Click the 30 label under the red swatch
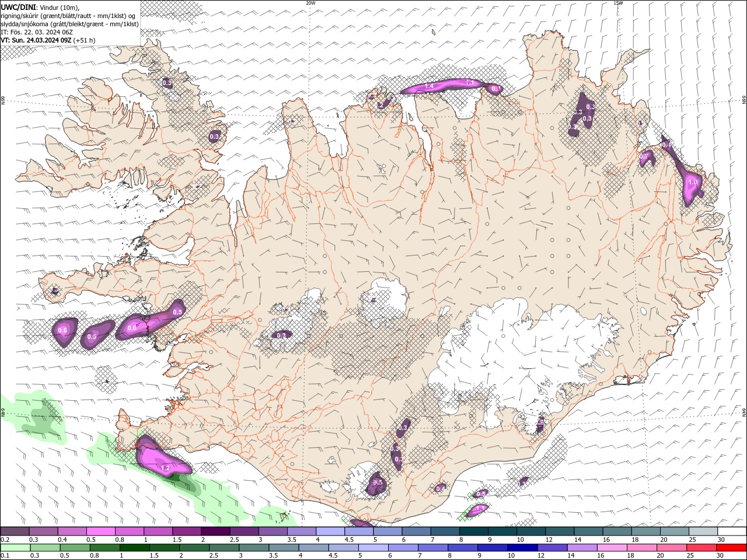 click(x=721, y=556)
